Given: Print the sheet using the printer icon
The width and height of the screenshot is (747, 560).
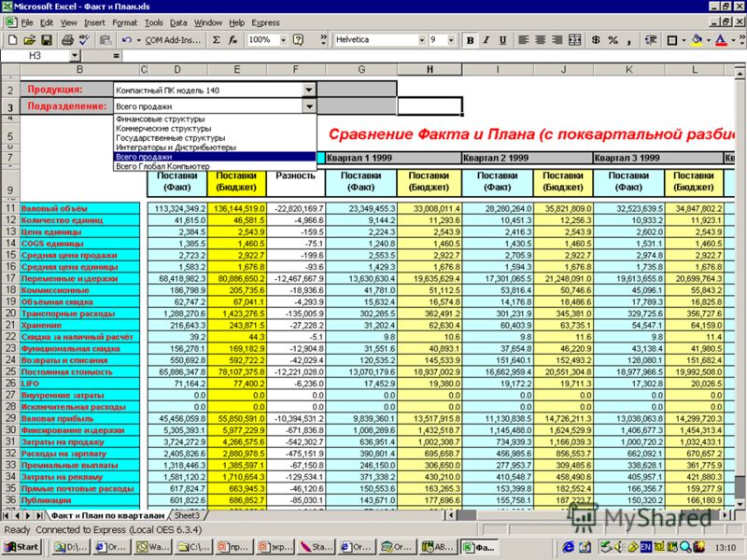Looking at the screenshot, I should 67,40.
